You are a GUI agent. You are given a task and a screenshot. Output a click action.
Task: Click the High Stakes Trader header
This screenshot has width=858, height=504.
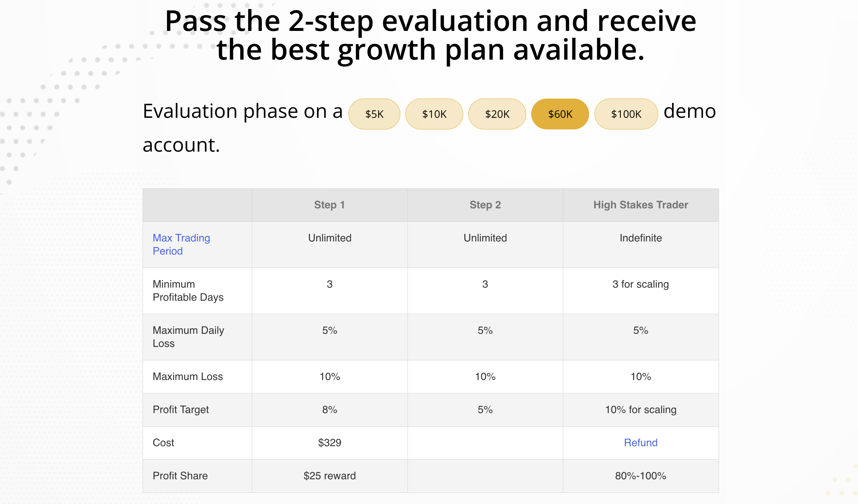point(641,205)
